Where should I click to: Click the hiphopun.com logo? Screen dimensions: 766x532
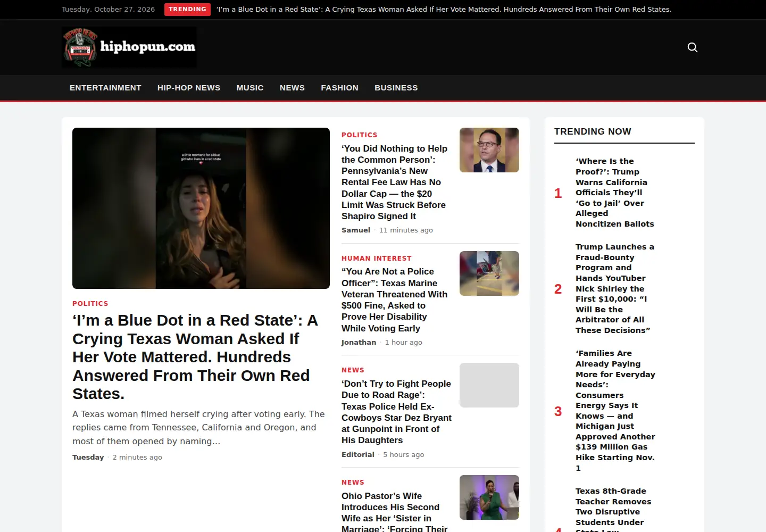[129, 47]
